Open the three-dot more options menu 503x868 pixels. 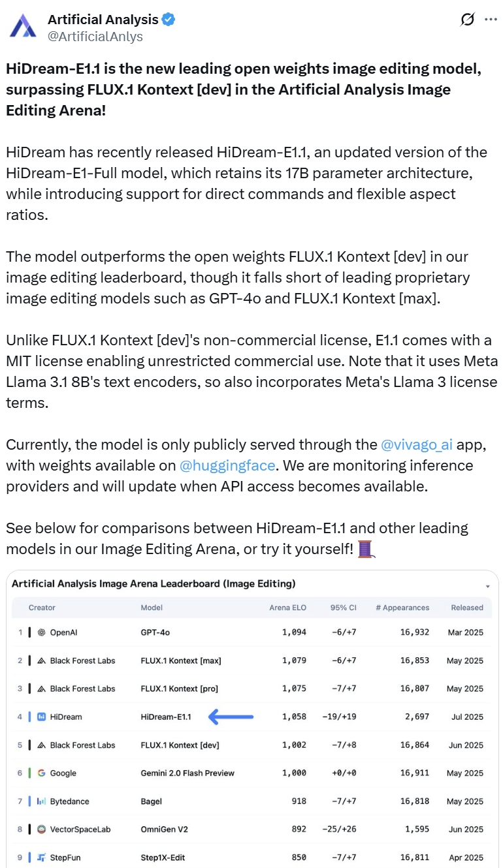coord(491,20)
